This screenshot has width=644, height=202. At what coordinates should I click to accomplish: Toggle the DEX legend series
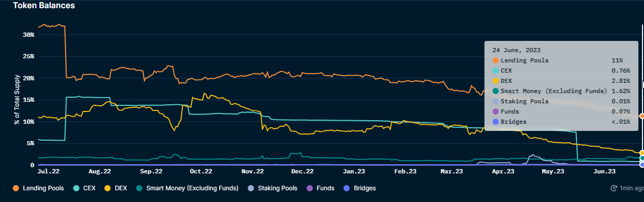116,188
